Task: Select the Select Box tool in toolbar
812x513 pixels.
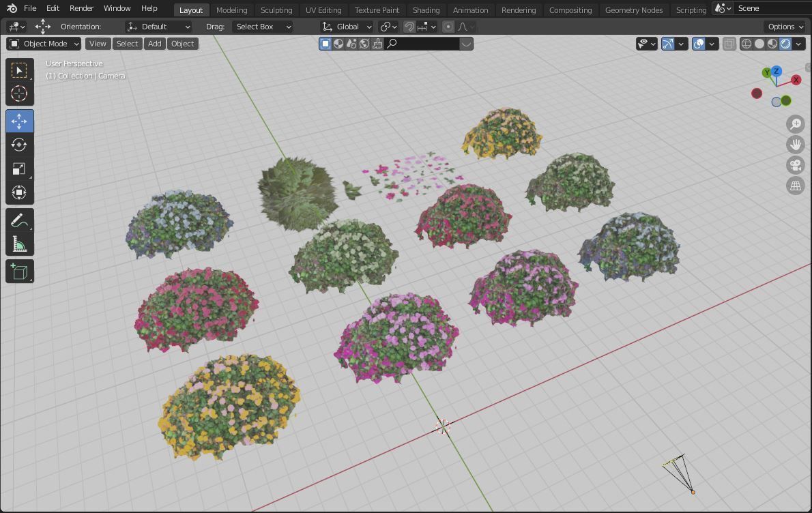Action: (19, 70)
